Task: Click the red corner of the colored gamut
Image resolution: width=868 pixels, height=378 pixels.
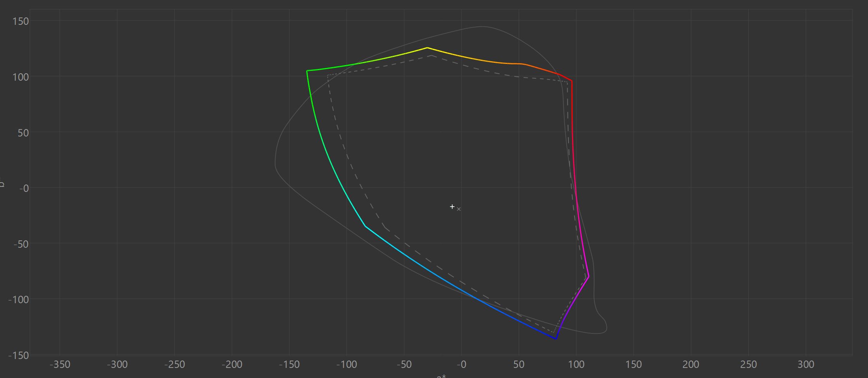Action: pyautogui.click(x=572, y=81)
